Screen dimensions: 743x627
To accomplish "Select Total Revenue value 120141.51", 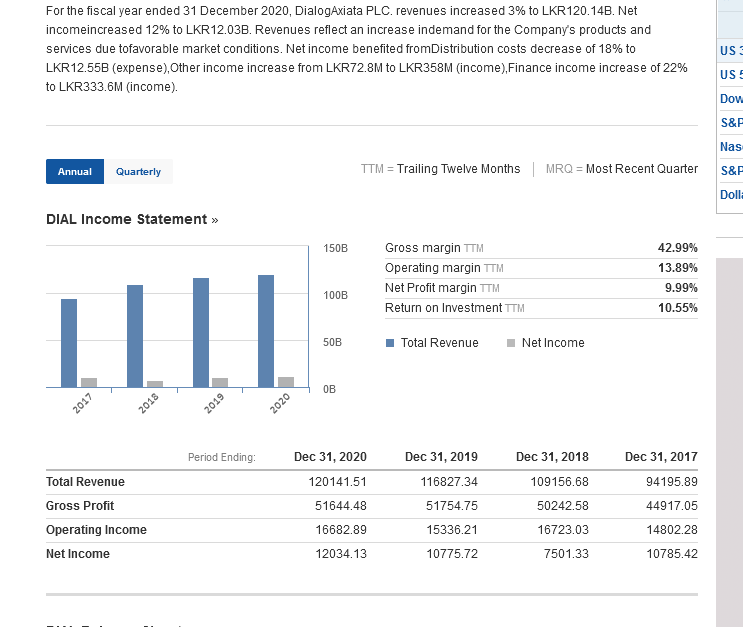I will pos(337,482).
